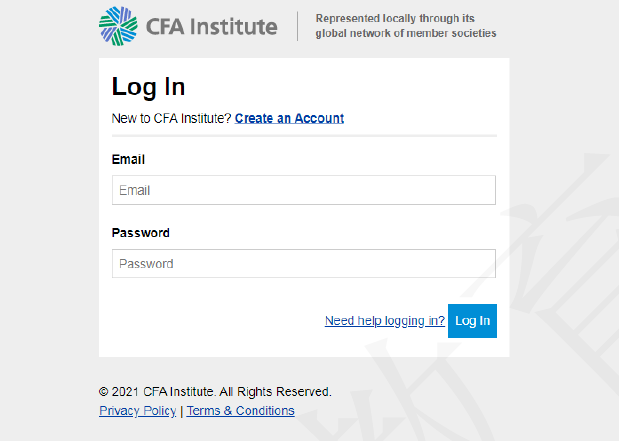Image resolution: width=619 pixels, height=441 pixels.
Task: Click the Password field label
Action: [140, 233]
